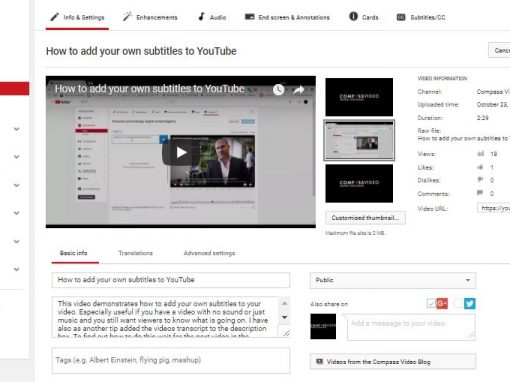
Task: Click the video title input field
Action: (x=171, y=280)
